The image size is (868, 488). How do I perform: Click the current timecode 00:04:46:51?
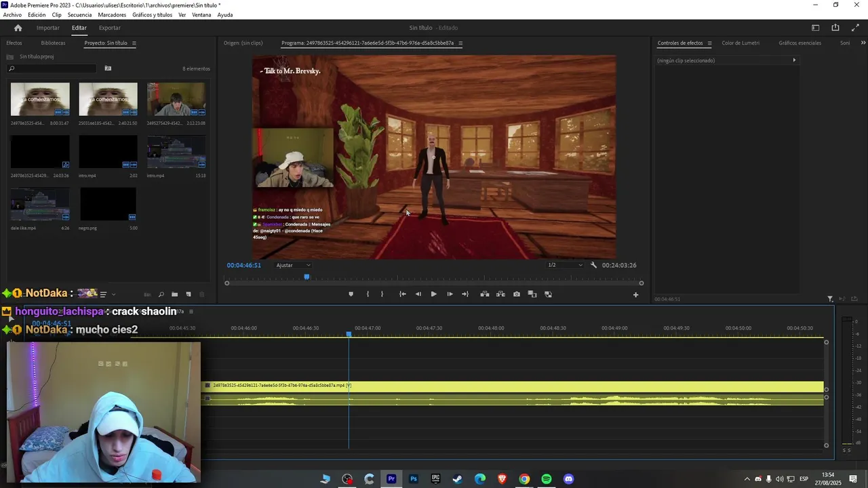(243, 265)
